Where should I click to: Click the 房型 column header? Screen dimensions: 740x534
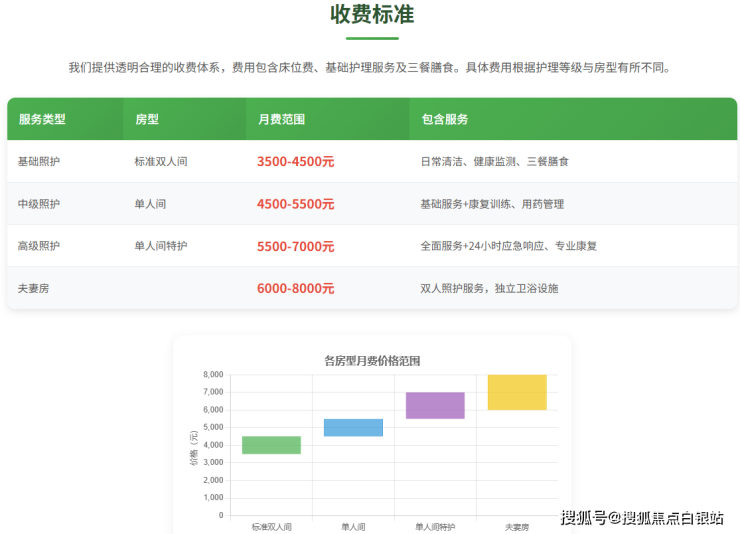click(x=147, y=119)
